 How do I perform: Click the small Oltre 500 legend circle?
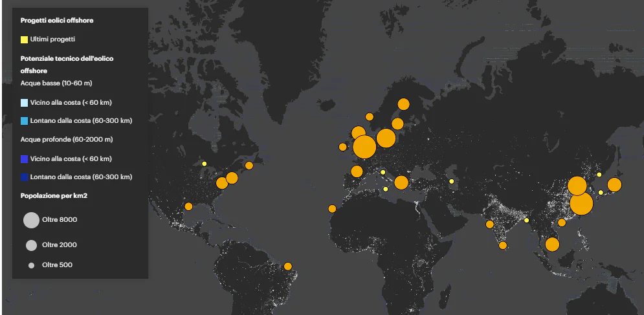[31, 265]
